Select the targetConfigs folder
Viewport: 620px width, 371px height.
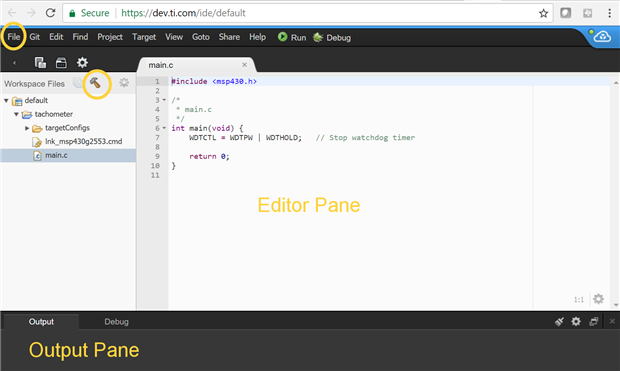[x=67, y=128]
